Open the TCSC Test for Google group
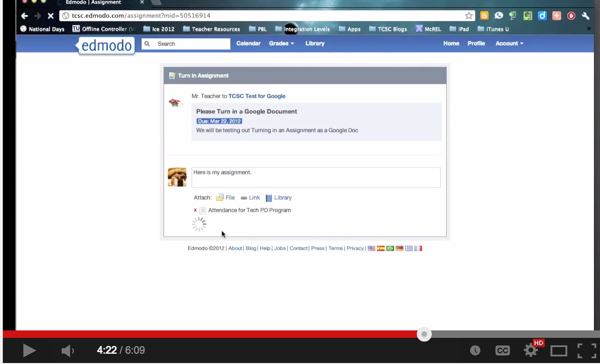This screenshot has width=600, height=364. [257, 96]
